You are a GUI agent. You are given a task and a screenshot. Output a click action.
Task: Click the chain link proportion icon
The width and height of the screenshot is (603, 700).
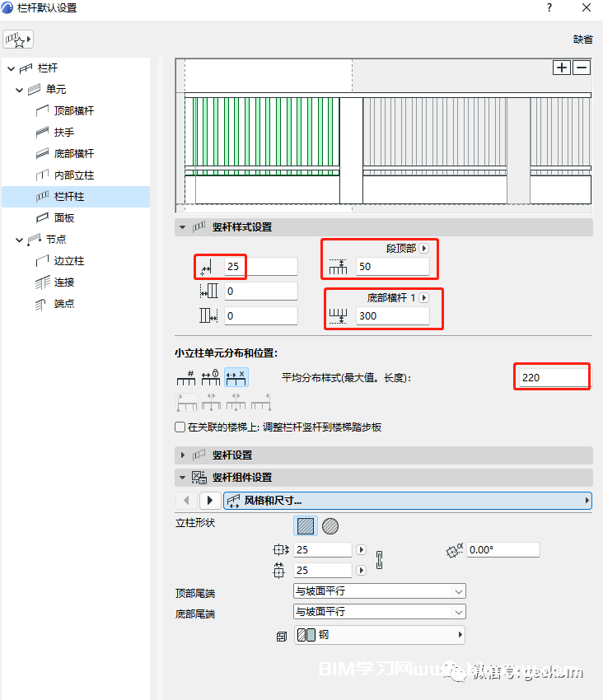[380, 560]
